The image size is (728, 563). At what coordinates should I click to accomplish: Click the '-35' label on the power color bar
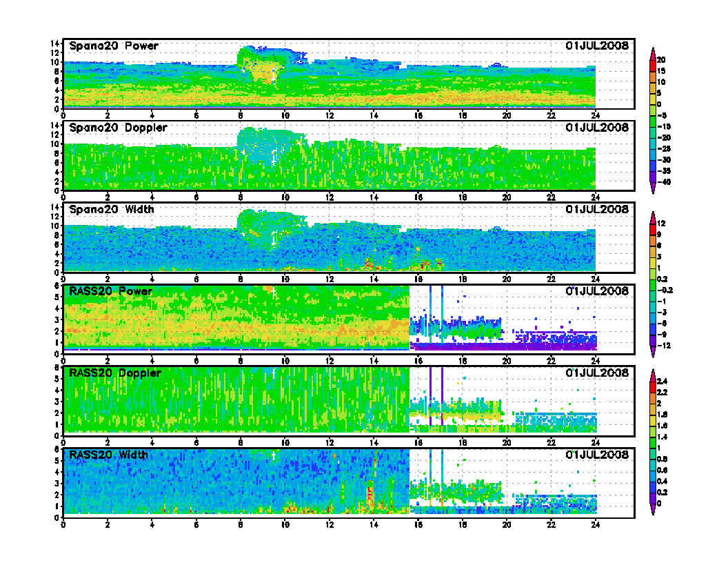664,171
